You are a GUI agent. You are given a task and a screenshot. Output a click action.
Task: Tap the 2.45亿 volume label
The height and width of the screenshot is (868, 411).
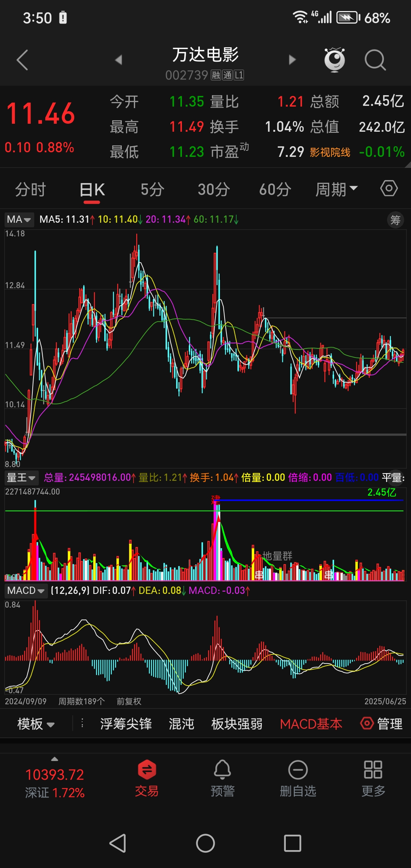pyautogui.click(x=382, y=492)
